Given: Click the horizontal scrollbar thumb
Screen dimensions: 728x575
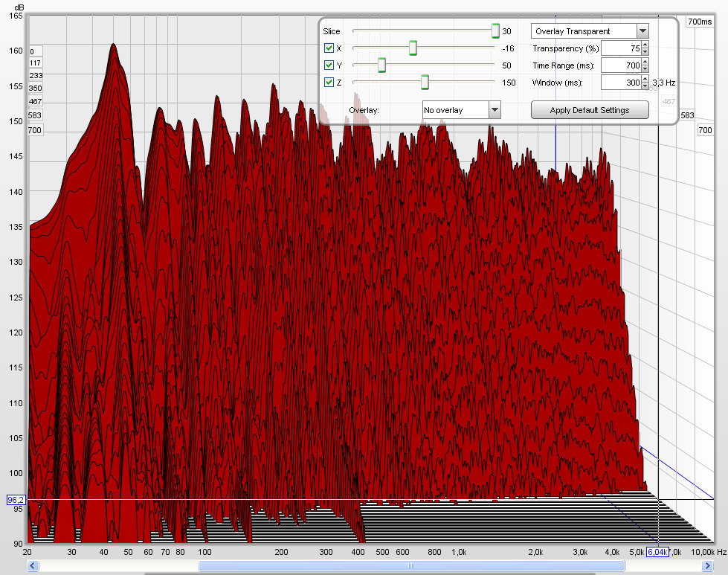Looking at the screenshot, I should [x=411, y=566].
